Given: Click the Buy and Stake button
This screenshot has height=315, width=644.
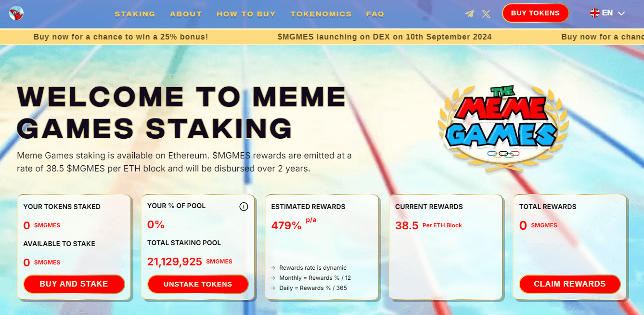Looking at the screenshot, I should [x=74, y=284].
